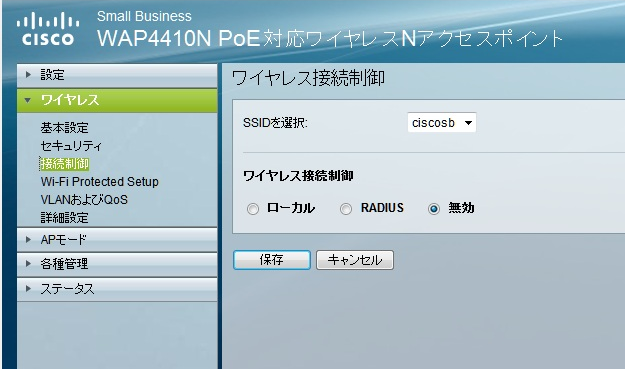The width and height of the screenshot is (625, 369).
Task: Click the ワイヤレス接続制御 page heading
Action: point(308,78)
